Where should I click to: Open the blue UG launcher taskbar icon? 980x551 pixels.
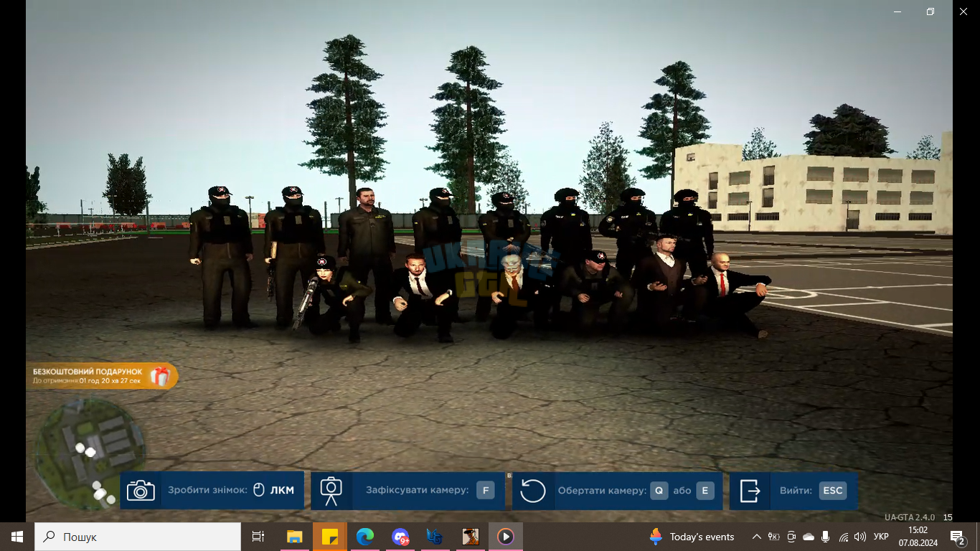[x=435, y=537]
